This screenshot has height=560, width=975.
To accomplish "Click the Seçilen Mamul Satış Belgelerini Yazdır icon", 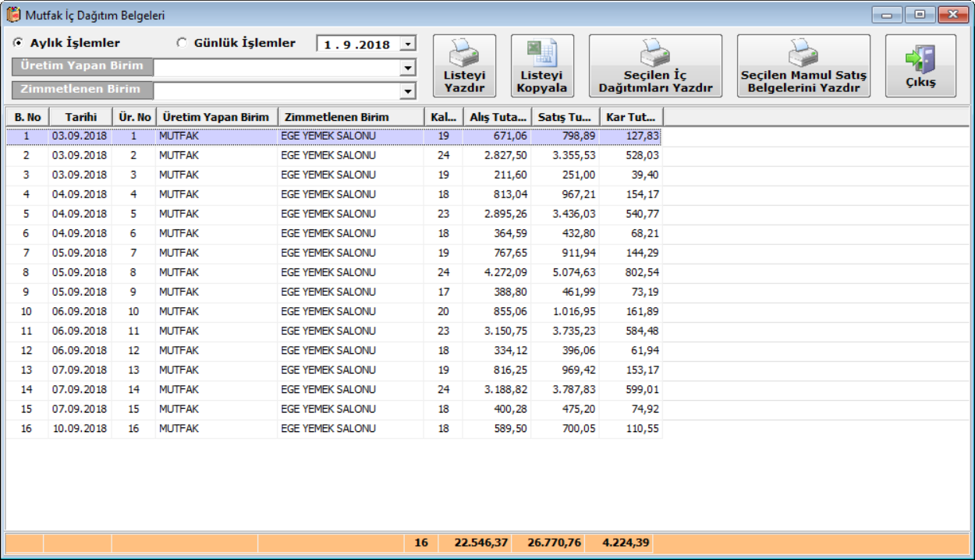I will click(803, 54).
